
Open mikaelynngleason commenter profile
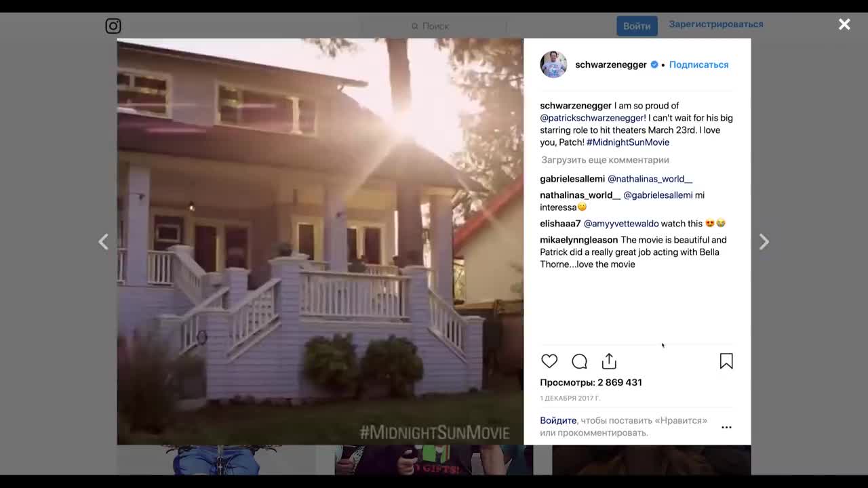pos(579,240)
